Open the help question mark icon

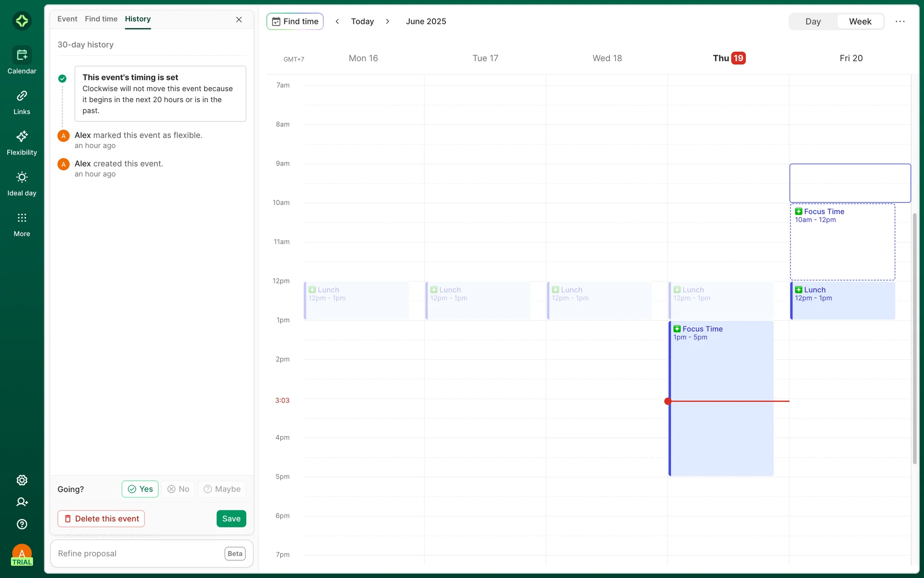coord(22,524)
